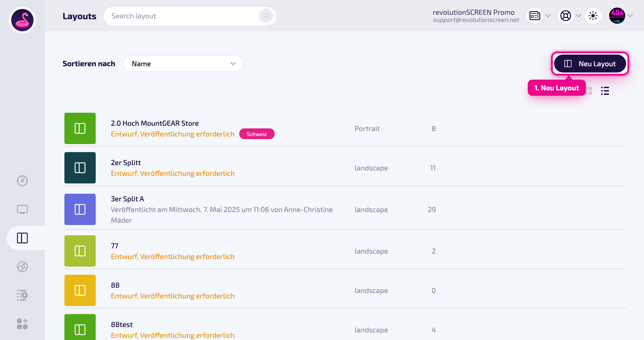Click the Neu Layout button
This screenshot has height=340, width=644.
click(x=590, y=64)
